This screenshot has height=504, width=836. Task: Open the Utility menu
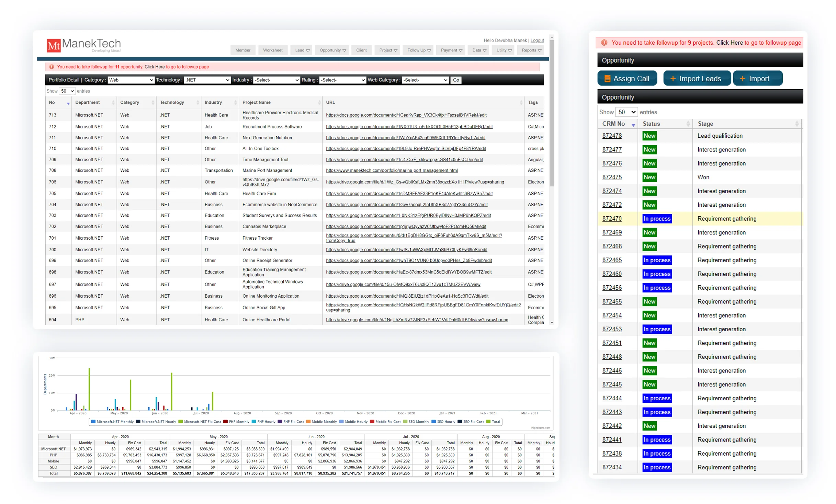pos(504,50)
